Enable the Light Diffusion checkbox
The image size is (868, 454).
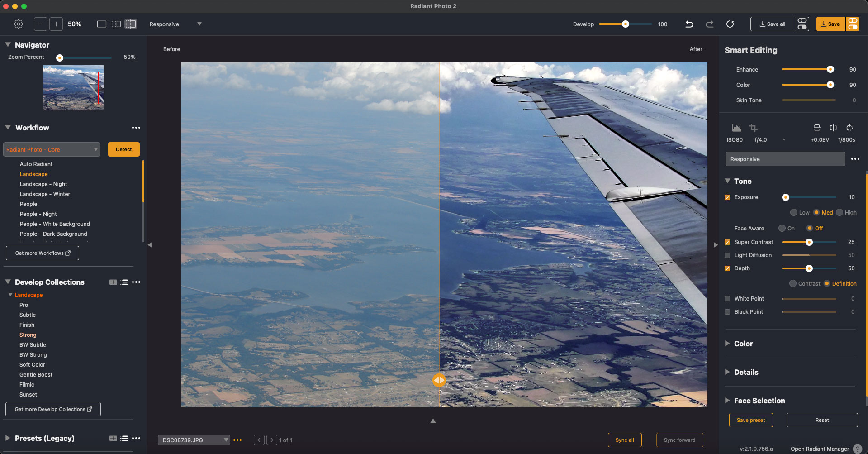(x=727, y=255)
